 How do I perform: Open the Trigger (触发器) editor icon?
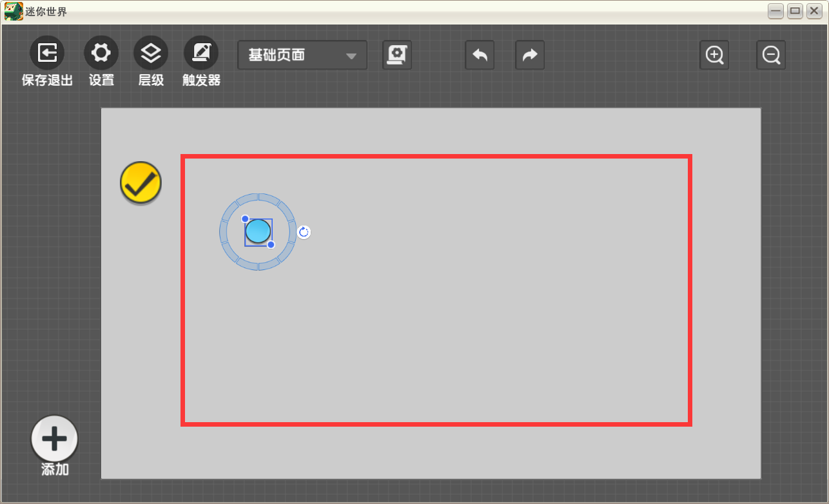(201, 53)
